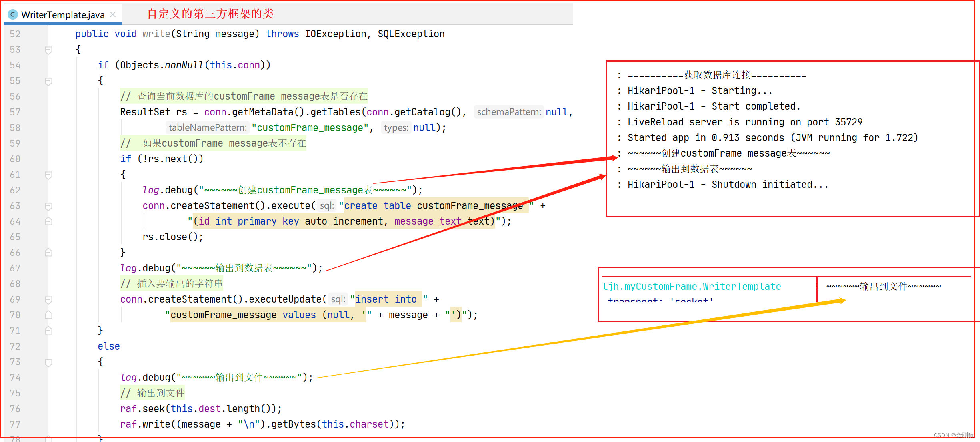Click 'ljh.myCustomFrame.WriterTemplate' logger name

692,287
